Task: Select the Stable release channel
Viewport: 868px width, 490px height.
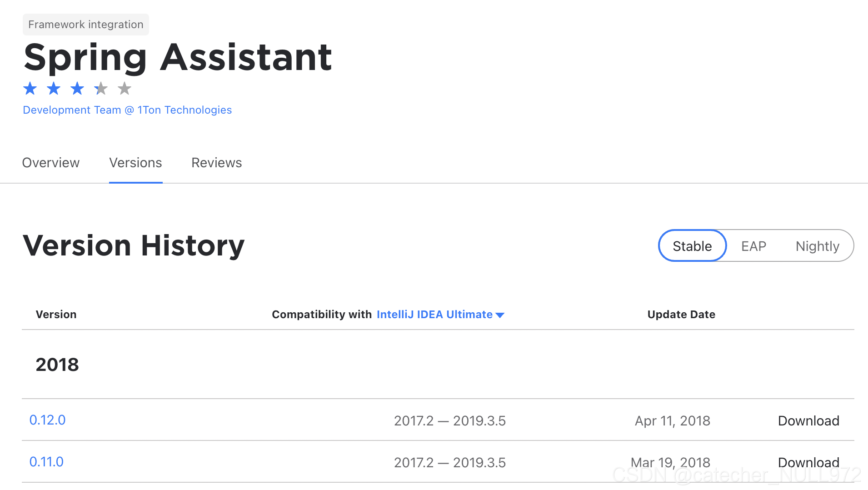Action: click(x=692, y=246)
